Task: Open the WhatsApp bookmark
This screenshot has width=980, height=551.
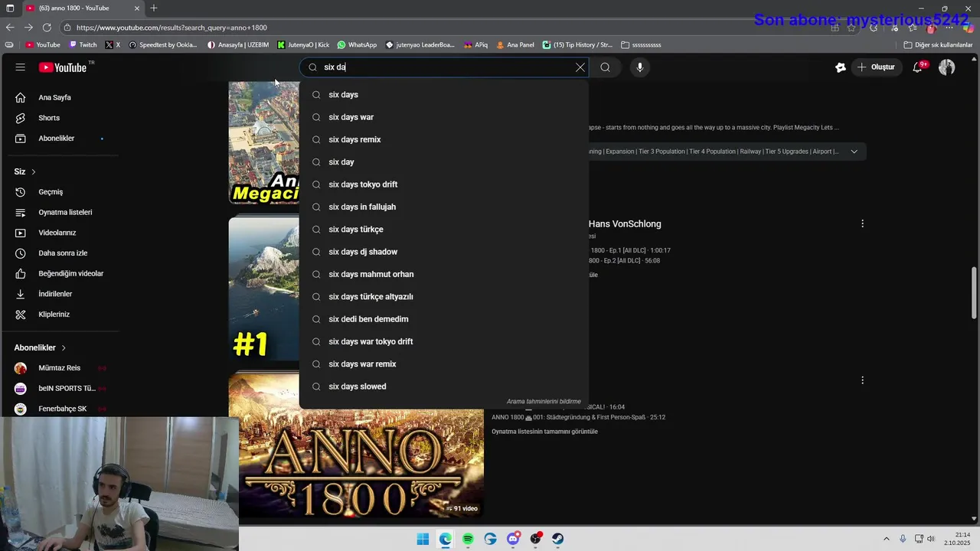Action: pos(357,44)
